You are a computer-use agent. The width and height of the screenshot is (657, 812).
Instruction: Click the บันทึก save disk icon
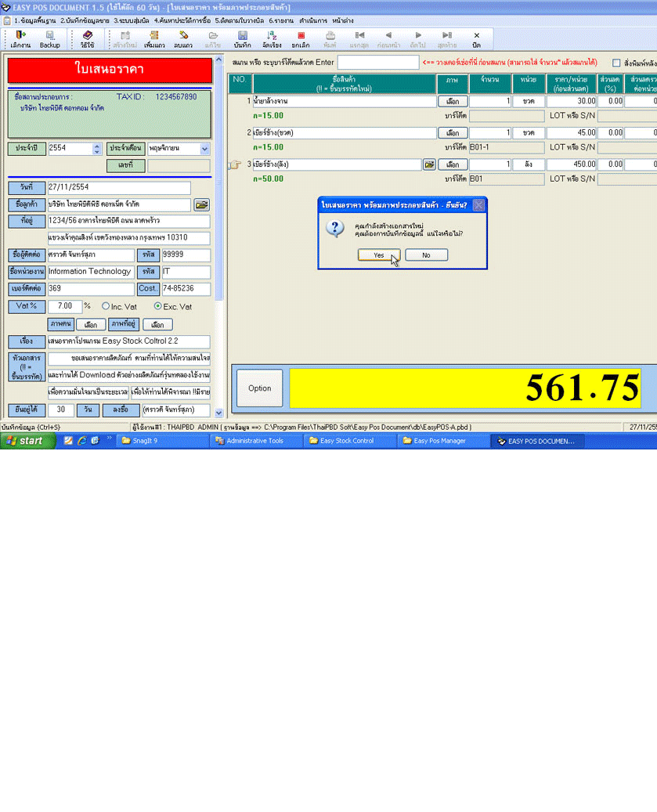pos(242,39)
